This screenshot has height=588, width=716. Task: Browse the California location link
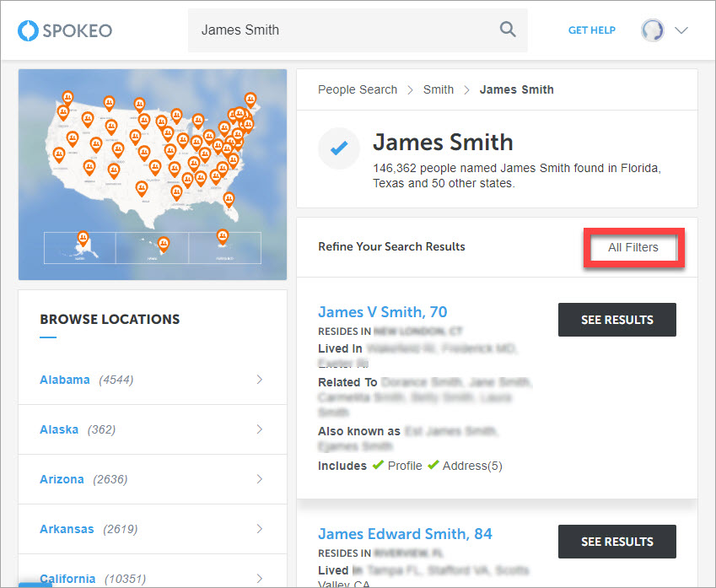[67, 579]
